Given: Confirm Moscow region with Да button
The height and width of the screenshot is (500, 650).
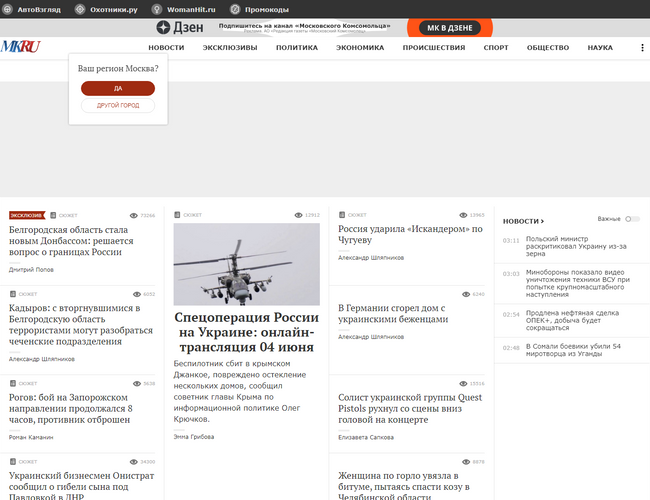Looking at the screenshot, I should 118,88.
